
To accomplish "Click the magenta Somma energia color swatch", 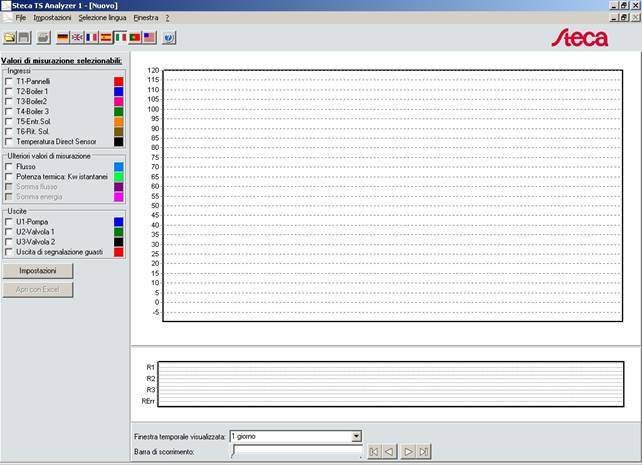I will pyautogui.click(x=118, y=197).
